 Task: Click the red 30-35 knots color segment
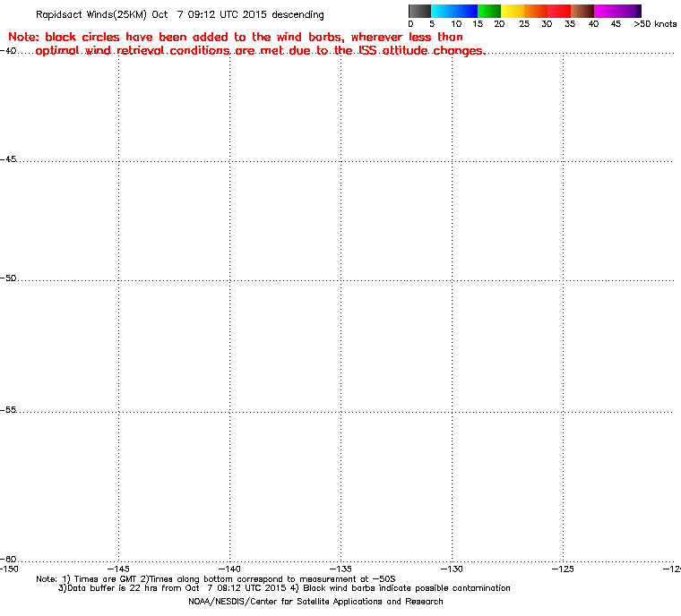559,11
